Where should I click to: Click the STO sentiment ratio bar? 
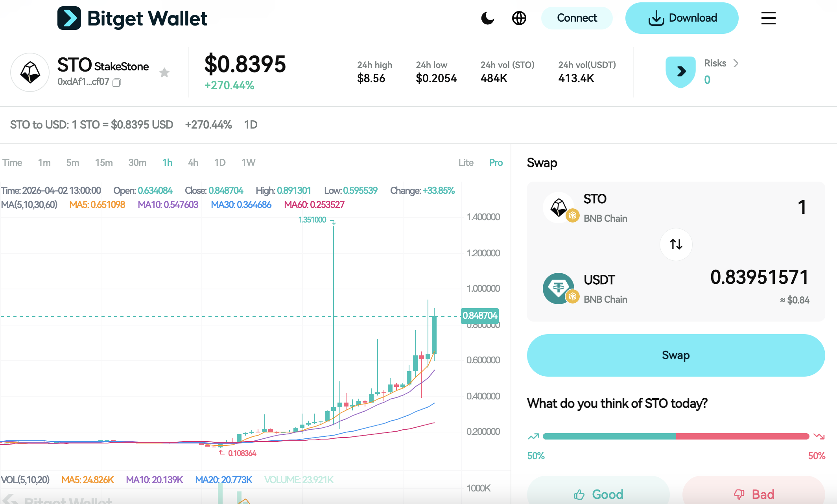pos(675,436)
